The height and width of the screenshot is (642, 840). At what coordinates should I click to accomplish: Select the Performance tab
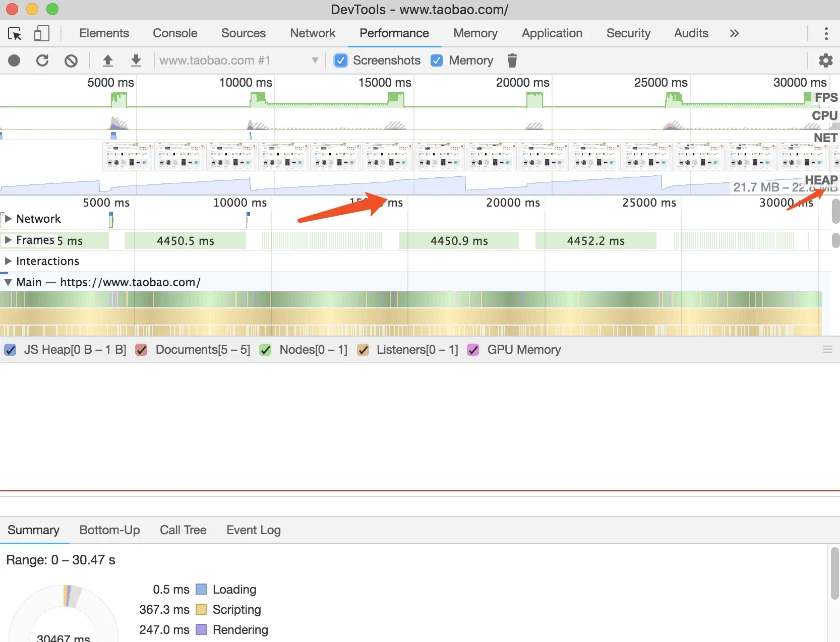click(394, 33)
